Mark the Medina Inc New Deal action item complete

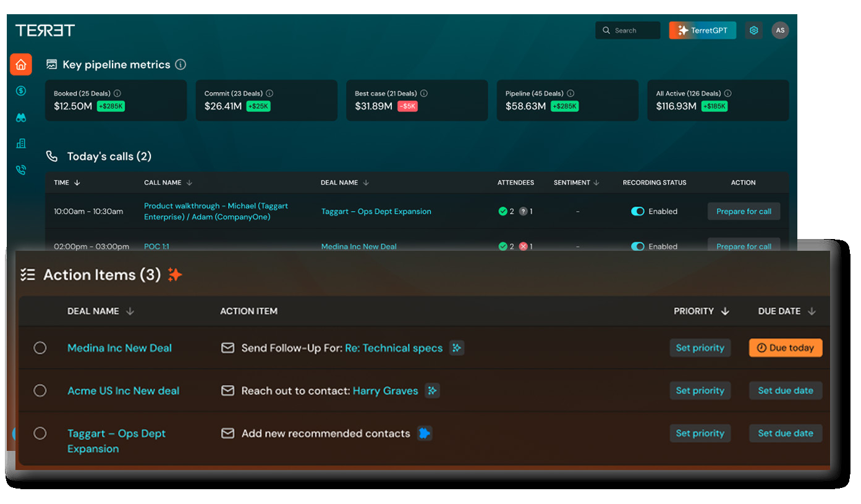pyautogui.click(x=40, y=348)
